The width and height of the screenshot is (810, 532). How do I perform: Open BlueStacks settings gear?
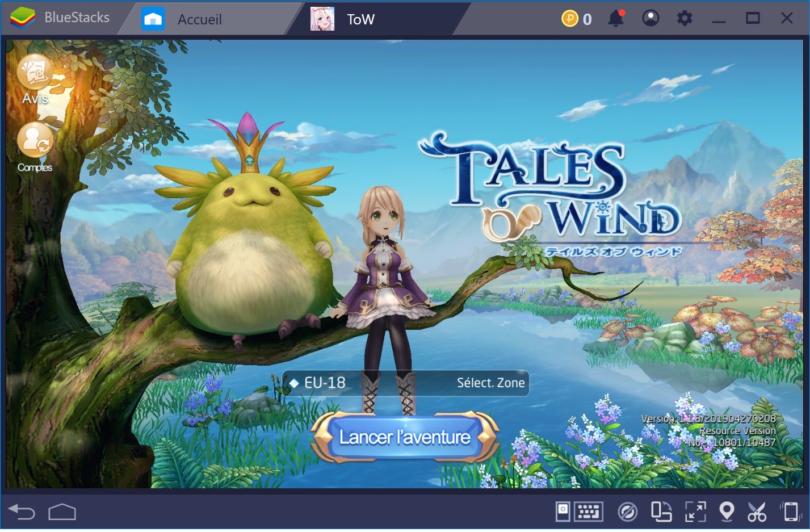point(685,18)
